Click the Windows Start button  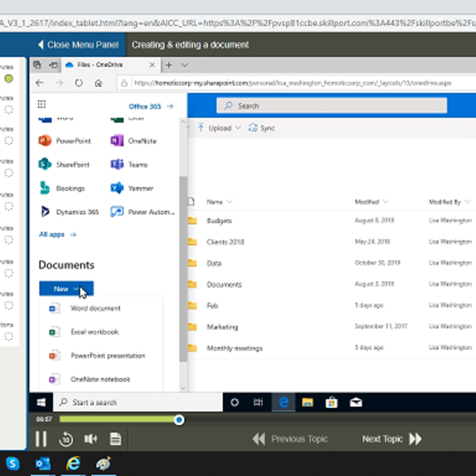[41, 403]
